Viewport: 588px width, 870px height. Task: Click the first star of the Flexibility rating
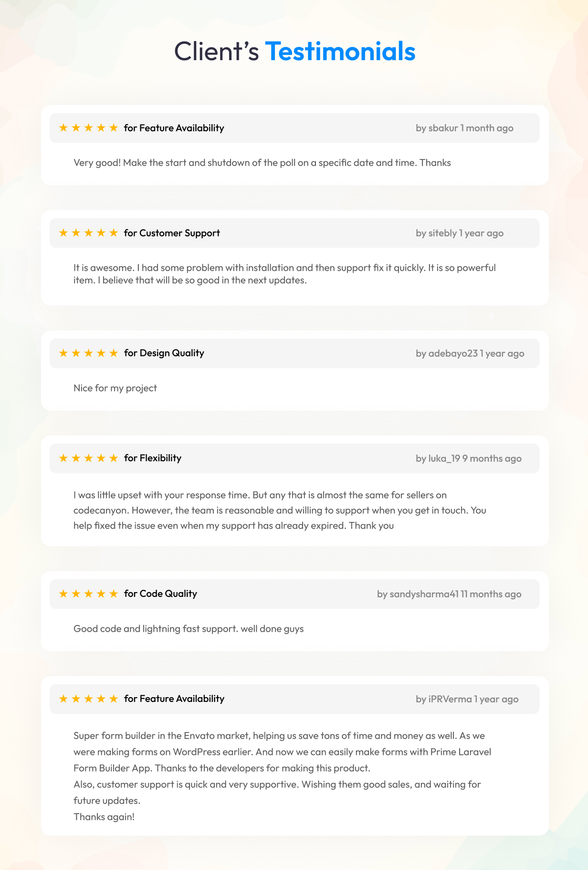click(63, 458)
